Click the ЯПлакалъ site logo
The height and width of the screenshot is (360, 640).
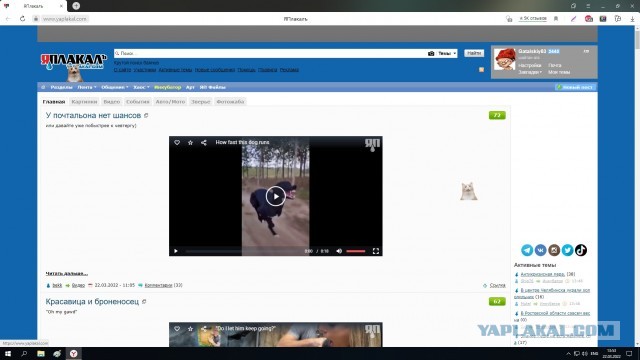(x=73, y=60)
